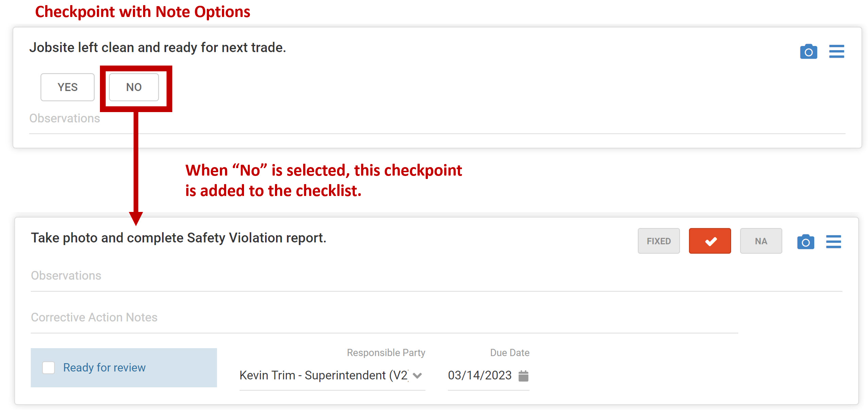Click the Ready for review label
Image resolution: width=868 pixels, height=413 pixels.
(x=104, y=367)
